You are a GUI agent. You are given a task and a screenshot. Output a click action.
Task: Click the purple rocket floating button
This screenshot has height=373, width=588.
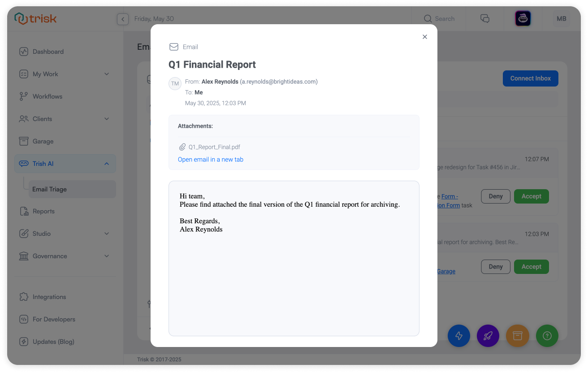(488, 336)
